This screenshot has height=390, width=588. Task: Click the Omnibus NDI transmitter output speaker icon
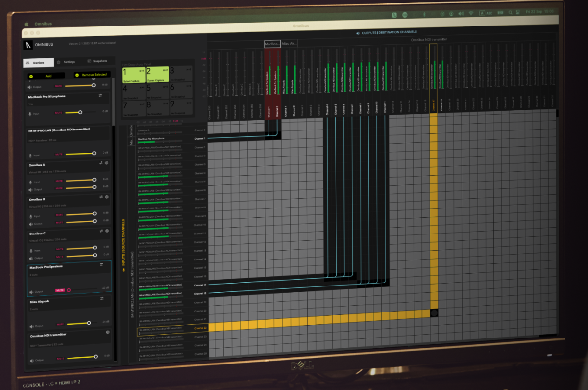31,360
